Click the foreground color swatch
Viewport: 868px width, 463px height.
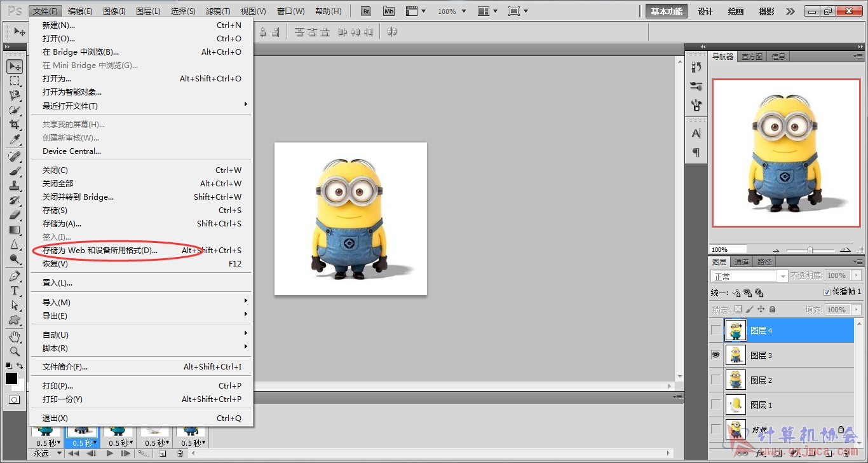tap(11, 378)
